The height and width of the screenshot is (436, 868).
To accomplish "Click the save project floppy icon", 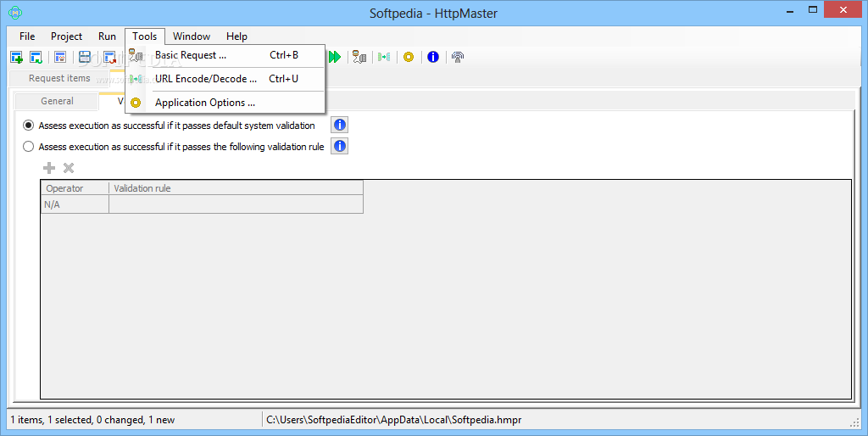I will pos(85,57).
